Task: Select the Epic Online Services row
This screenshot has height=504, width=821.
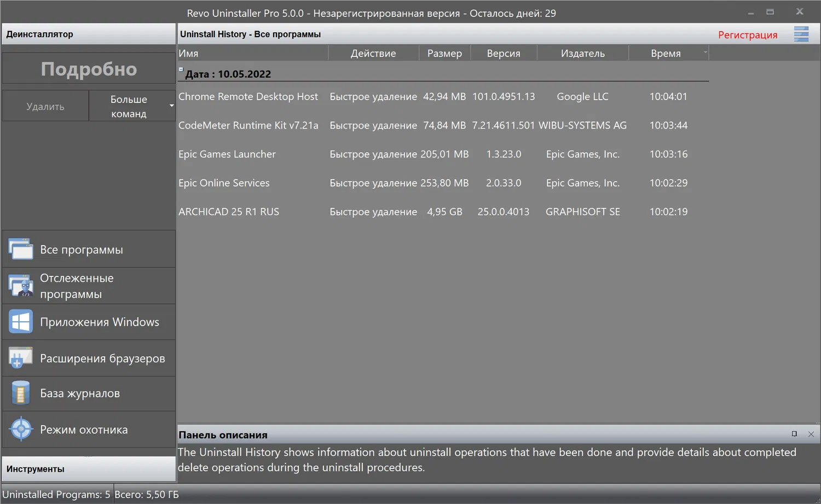Action: coord(443,183)
